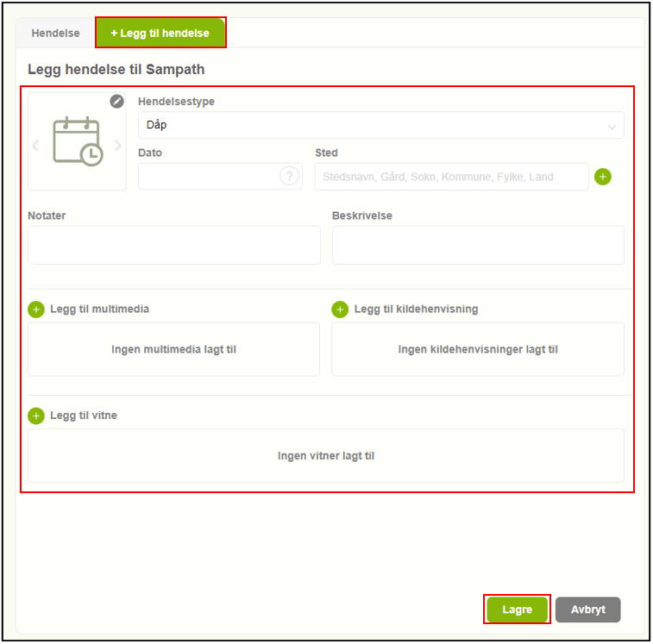Open the date help question mark
Image resolution: width=653 pixels, height=644 pixels.
(x=289, y=176)
